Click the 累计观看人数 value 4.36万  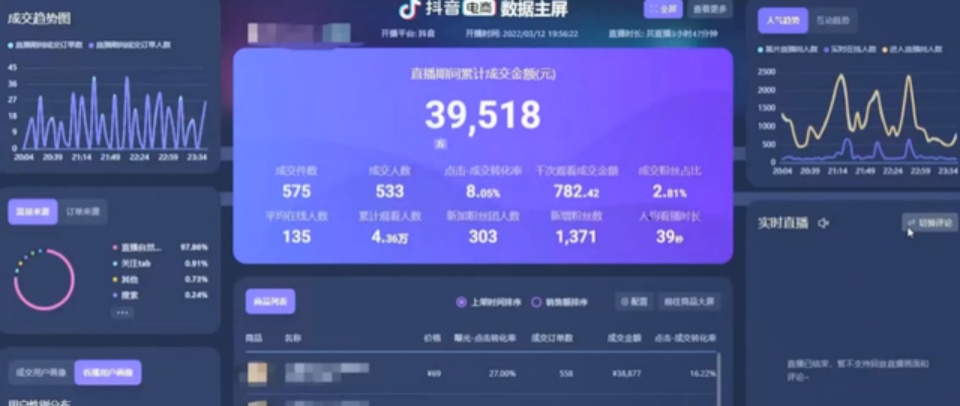(x=390, y=237)
